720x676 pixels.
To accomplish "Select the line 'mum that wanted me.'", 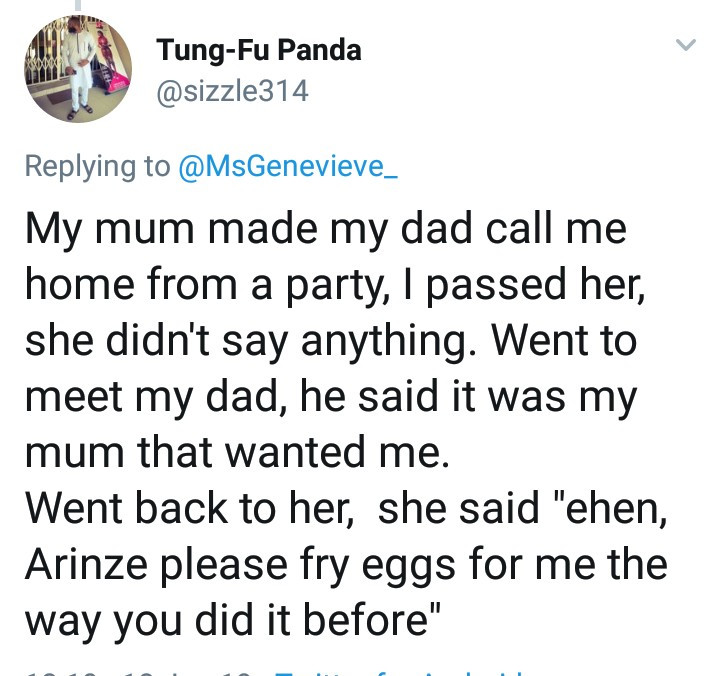I will coord(237,452).
